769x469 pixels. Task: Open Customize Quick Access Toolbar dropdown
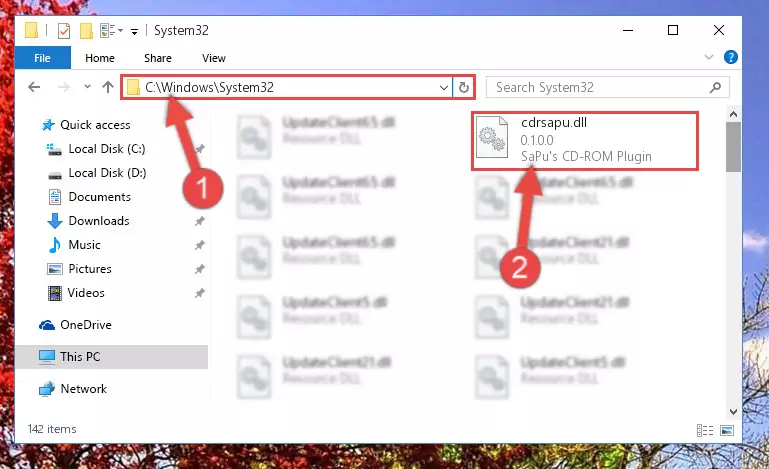134,32
